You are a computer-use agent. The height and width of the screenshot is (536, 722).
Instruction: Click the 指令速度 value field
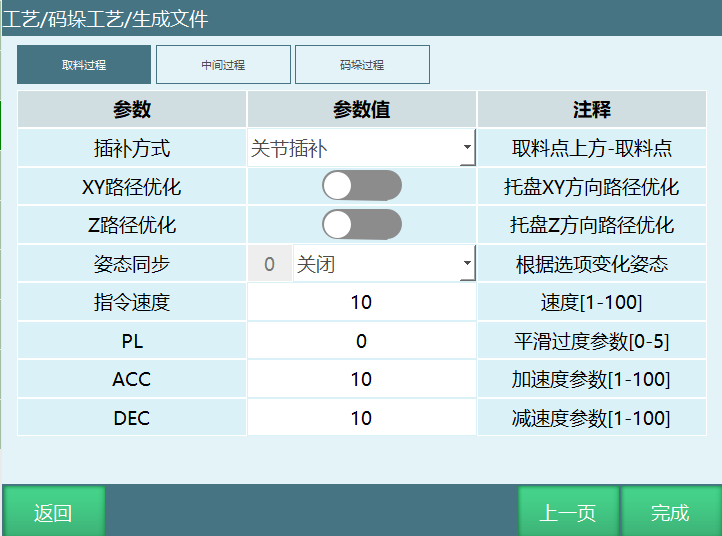click(361, 303)
